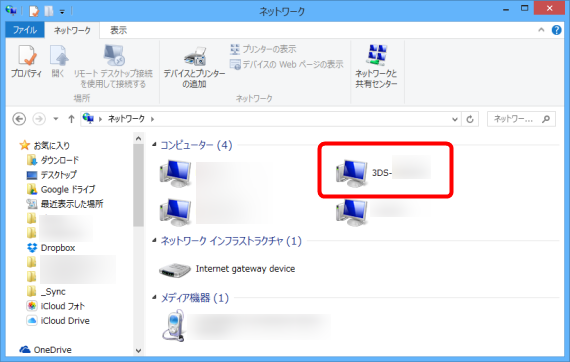Click navigation pane scroll up arrow

click(x=138, y=138)
